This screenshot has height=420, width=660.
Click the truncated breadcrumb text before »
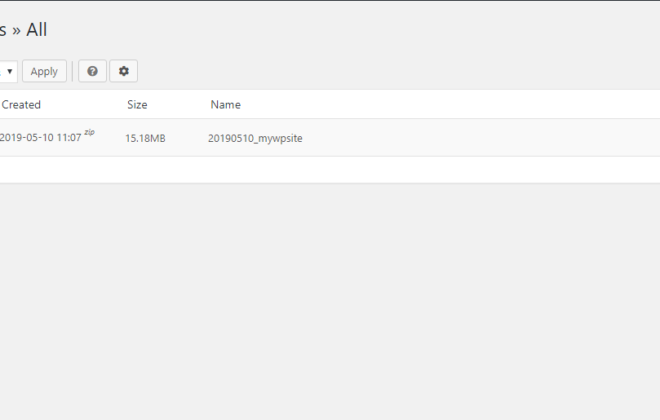[x=3, y=30]
